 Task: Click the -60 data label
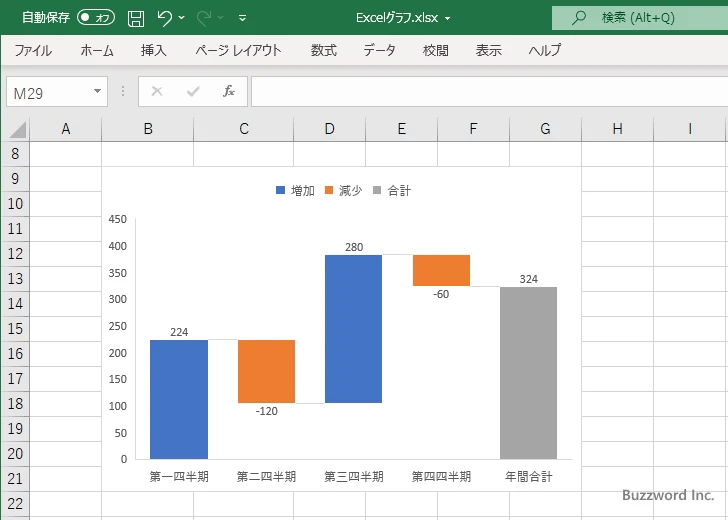pyautogui.click(x=441, y=294)
